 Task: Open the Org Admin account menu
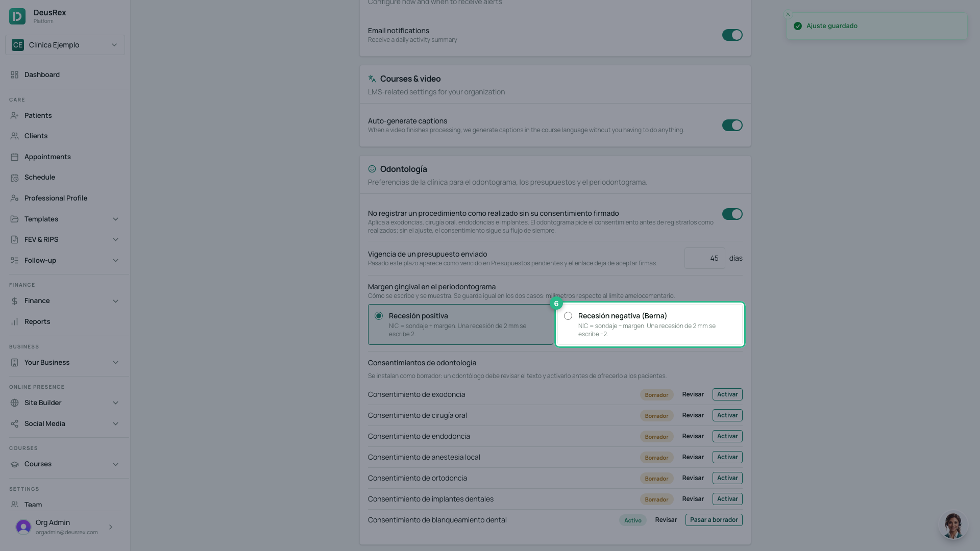[x=65, y=527]
